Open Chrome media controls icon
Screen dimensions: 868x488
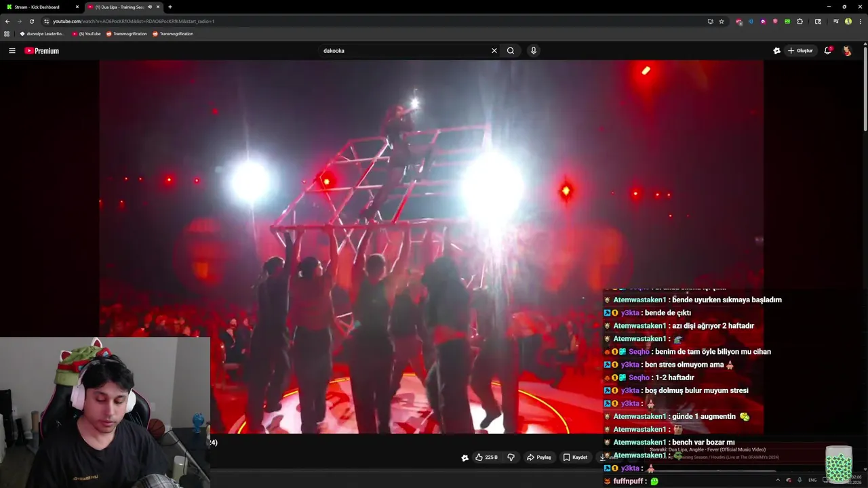836,21
